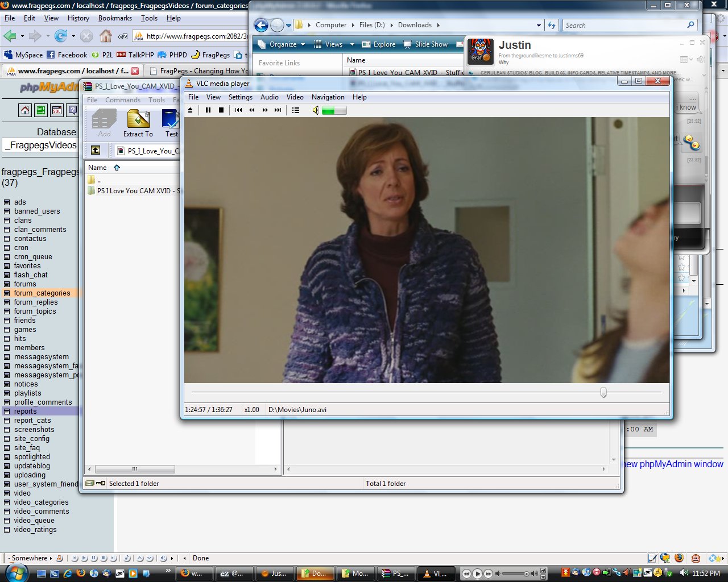
Task: Open the TalkPHP bookmark
Action: tap(135, 55)
